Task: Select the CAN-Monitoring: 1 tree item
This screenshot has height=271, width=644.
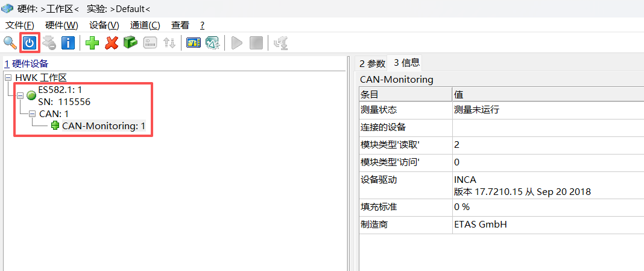Action: tap(104, 126)
